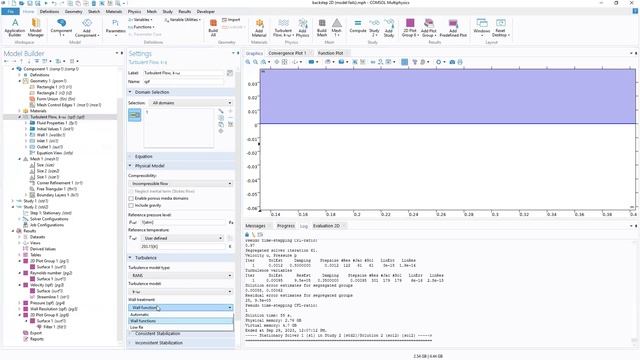Click the Help question mark icon
This screenshot has width=640, height=360.
(635, 11)
